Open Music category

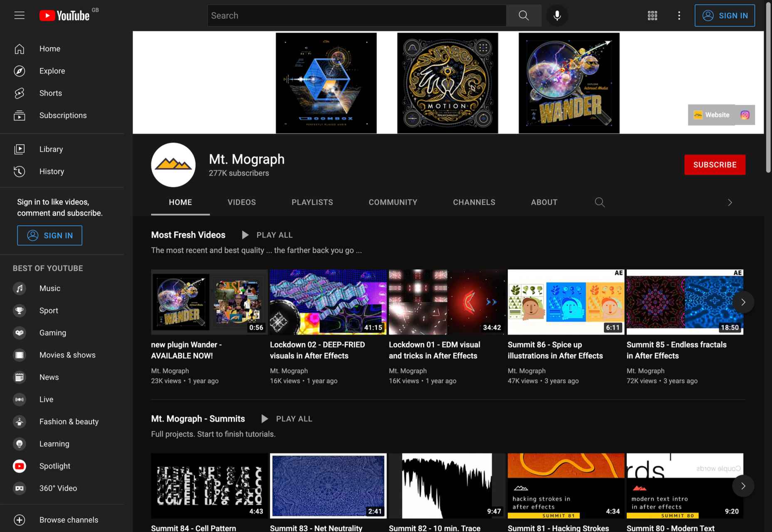62,288
